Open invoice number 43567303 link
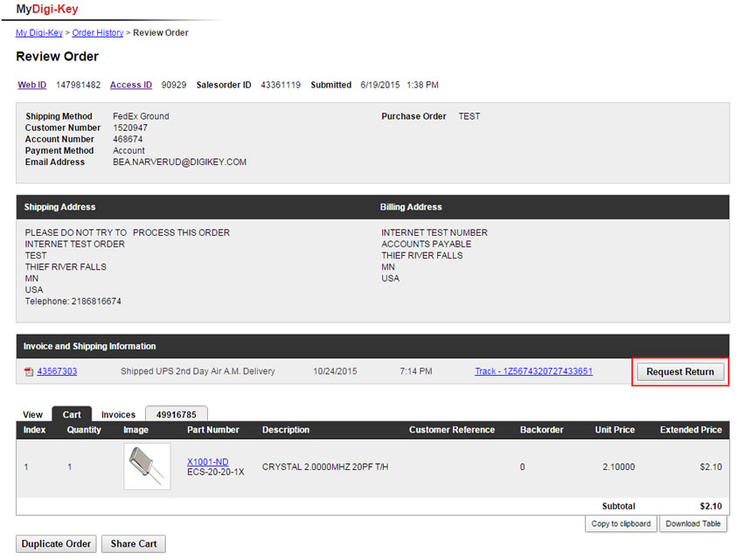Screen dimensions: 743x560 (x=57, y=371)
